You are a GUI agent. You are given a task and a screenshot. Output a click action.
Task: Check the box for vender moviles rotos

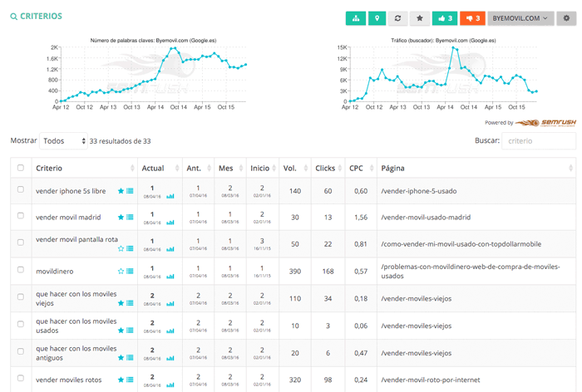click(21, 378)
